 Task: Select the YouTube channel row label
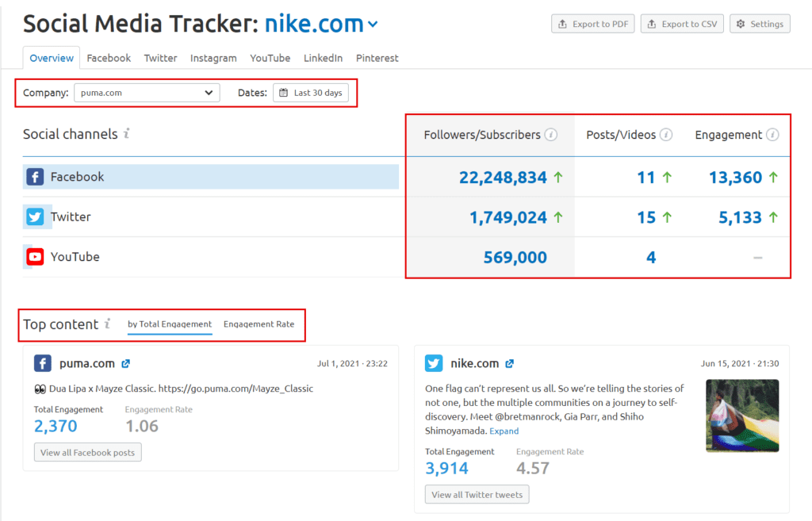coord(75,256)
